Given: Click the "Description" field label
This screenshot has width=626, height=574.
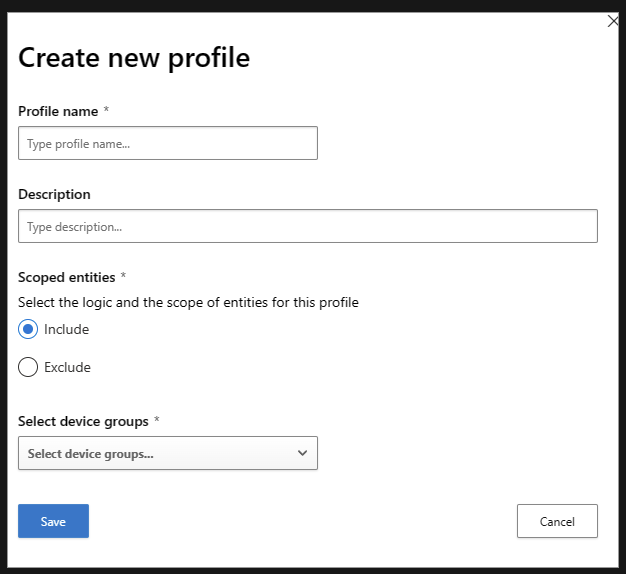Looking at the screenshot, I should (54, 194).
